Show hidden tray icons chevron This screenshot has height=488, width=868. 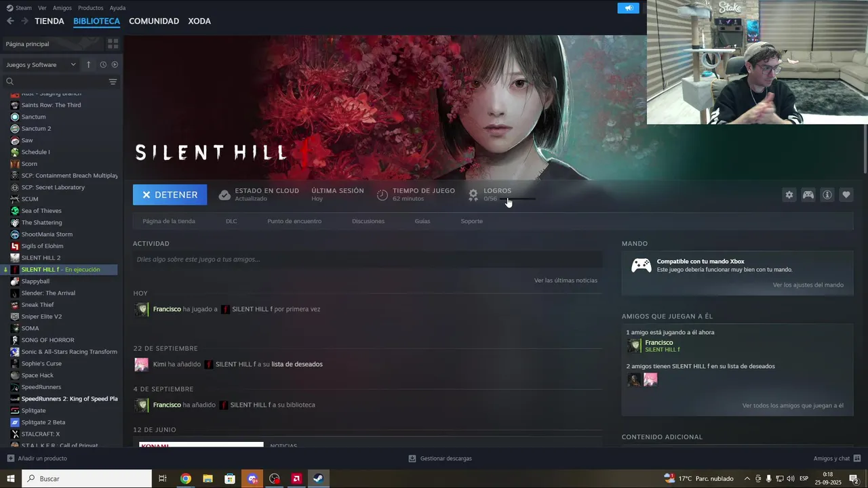pos(747,479)
